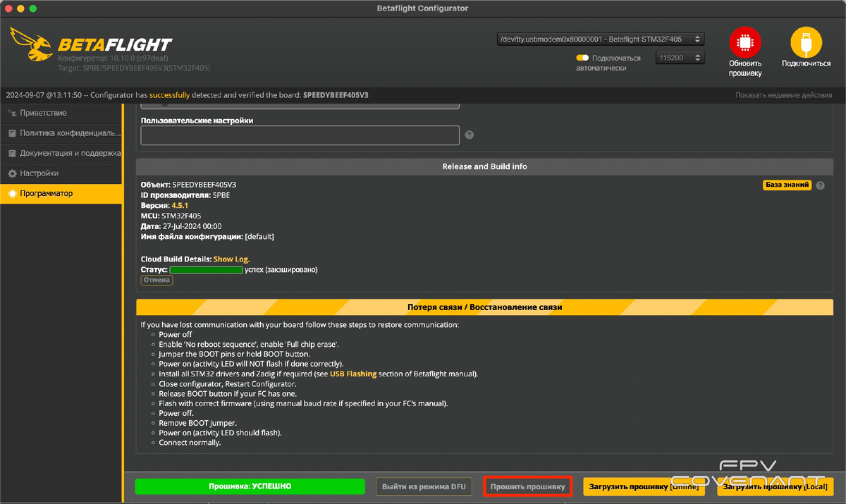Click Выйти из режима DFU button
This screenshot has height=504, width=846.
(423, 486)
